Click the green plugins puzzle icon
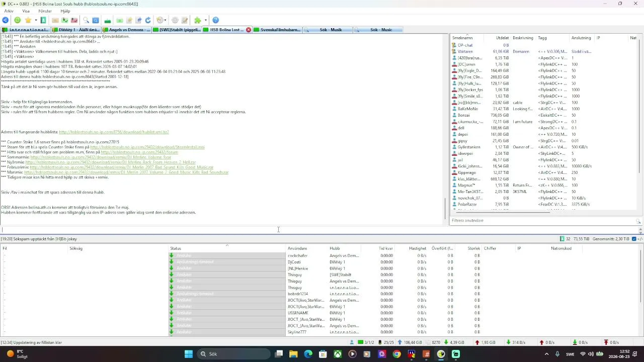Image resolution: width=644 pixels, height=362 pixels. click(x=198, y=20)
